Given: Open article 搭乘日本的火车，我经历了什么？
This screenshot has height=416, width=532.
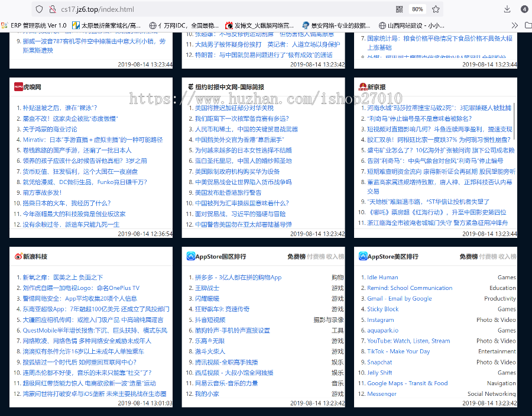Looking at the screenshot, I should tap(66, 203).
